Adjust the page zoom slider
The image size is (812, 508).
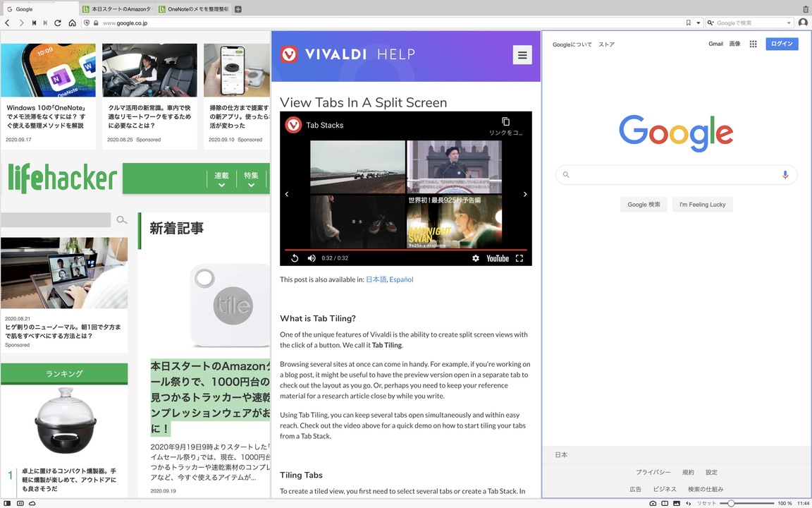click(x=746, y=503)
